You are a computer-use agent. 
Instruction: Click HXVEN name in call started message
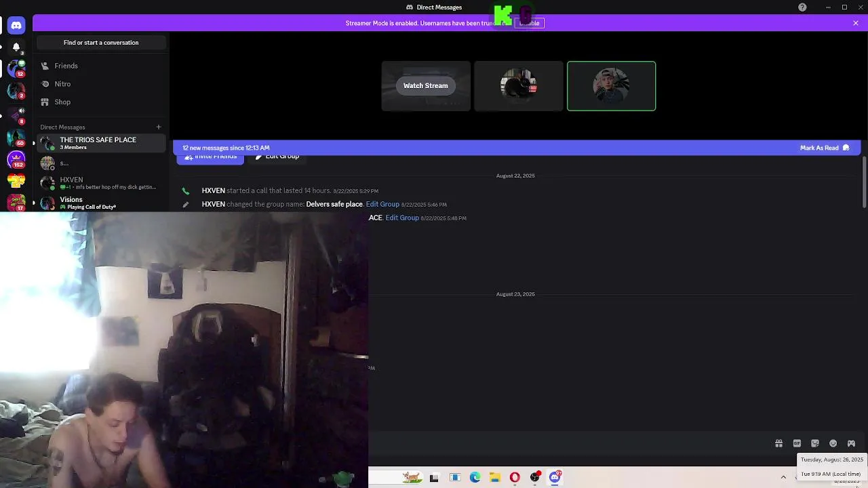(213, 190)
